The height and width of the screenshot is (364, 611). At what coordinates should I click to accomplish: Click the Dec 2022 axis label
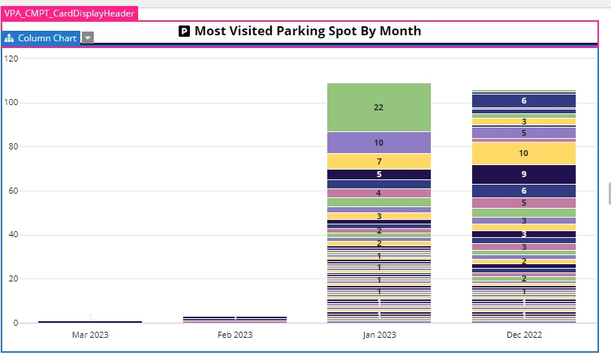coord(524,335)
